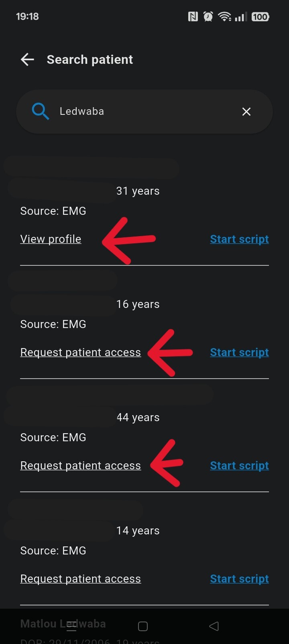Request patient access for 44 years patient
This screenshot has height=644, width=289.
click(x=80, y=466)
